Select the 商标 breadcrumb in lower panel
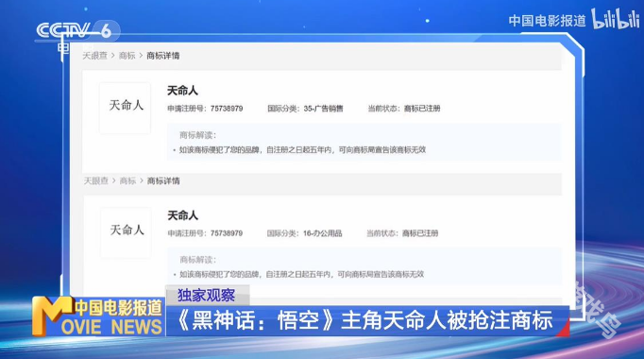This screenshot has width=644, height=359. click(127, 180)
